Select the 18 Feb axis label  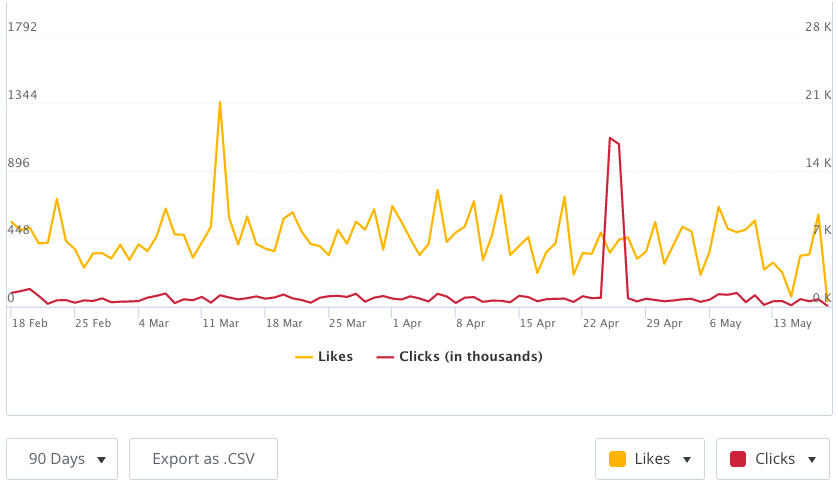click(x=30, y=323)
